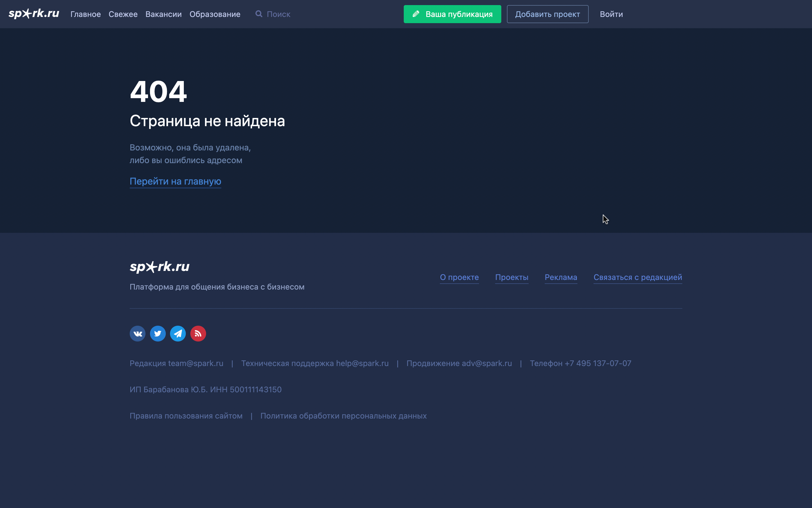Viewport: 812px width, 508px height.
Task: Click the search magnifier icon
Action: 259,14
